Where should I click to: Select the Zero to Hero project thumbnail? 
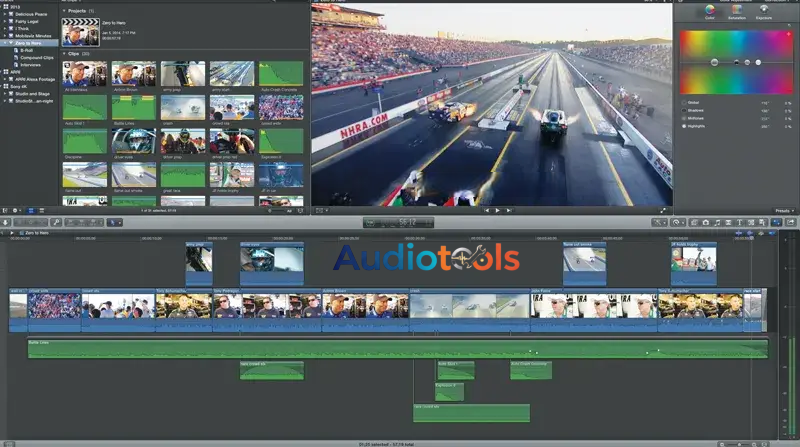point(81,32)
